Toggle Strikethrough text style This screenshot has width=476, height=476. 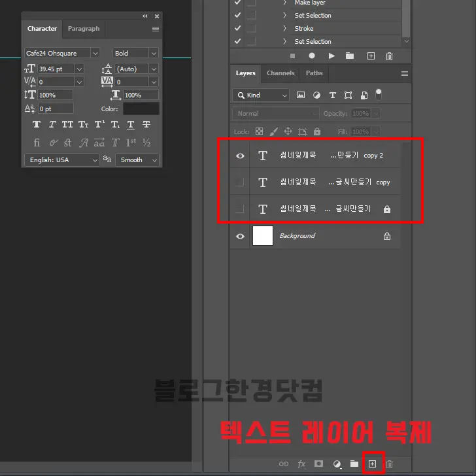pyautogui.click(x=146, y=124)
